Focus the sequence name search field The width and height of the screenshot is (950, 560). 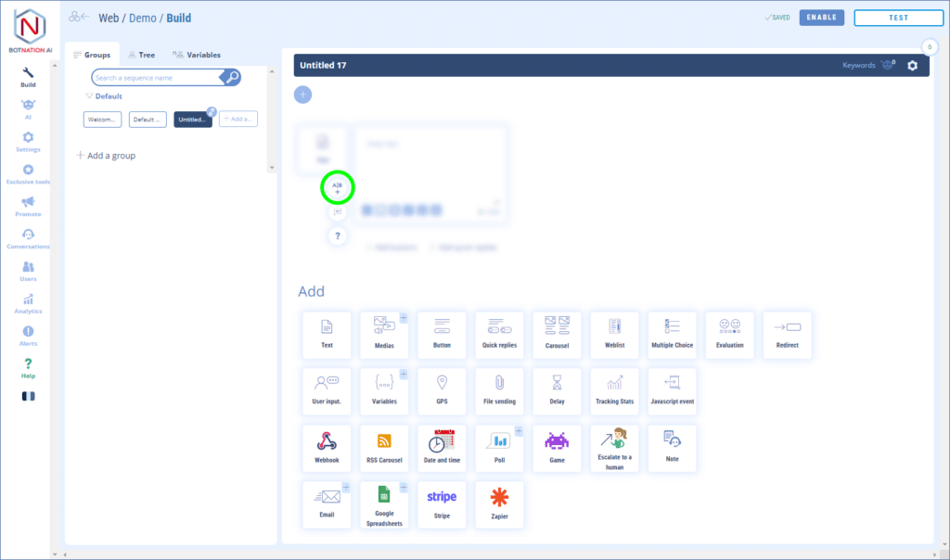click(x=158, y=78)
